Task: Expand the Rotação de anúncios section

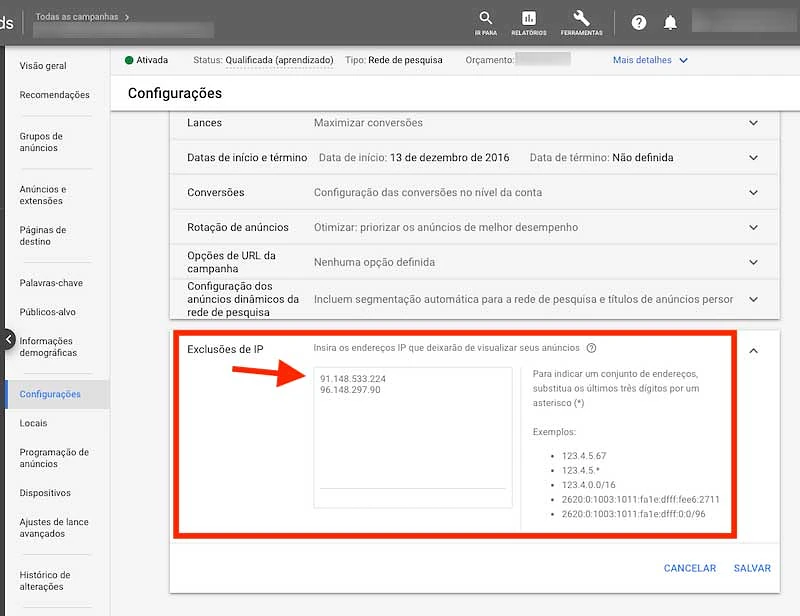Action: pyautogui.click(x=753, y=227)
